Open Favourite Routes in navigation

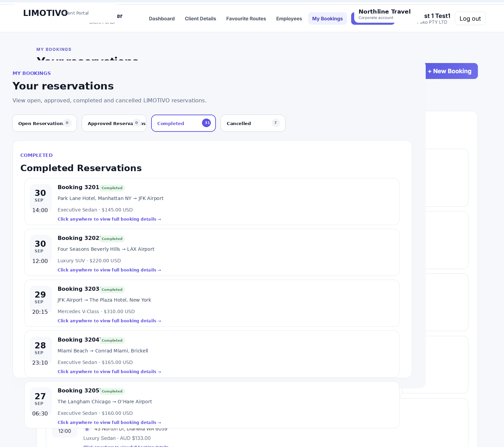(246, 19)
